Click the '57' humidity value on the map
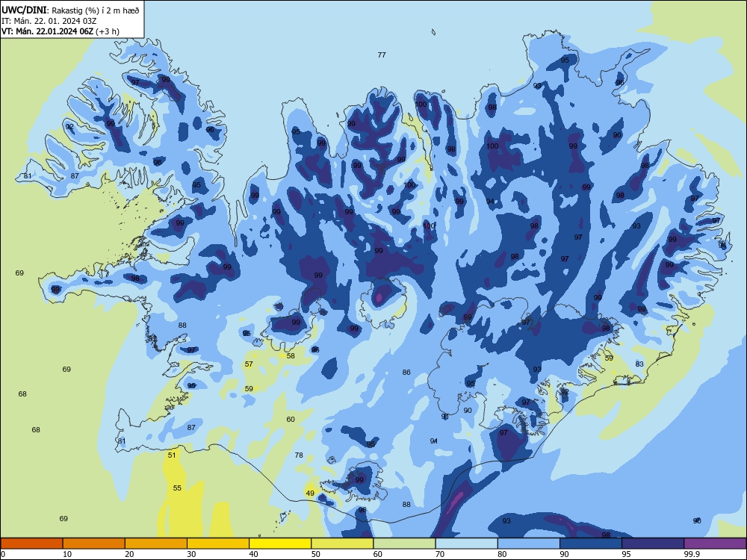The height and width of the screenshot is (560, 747). click(x=249, y=364)
